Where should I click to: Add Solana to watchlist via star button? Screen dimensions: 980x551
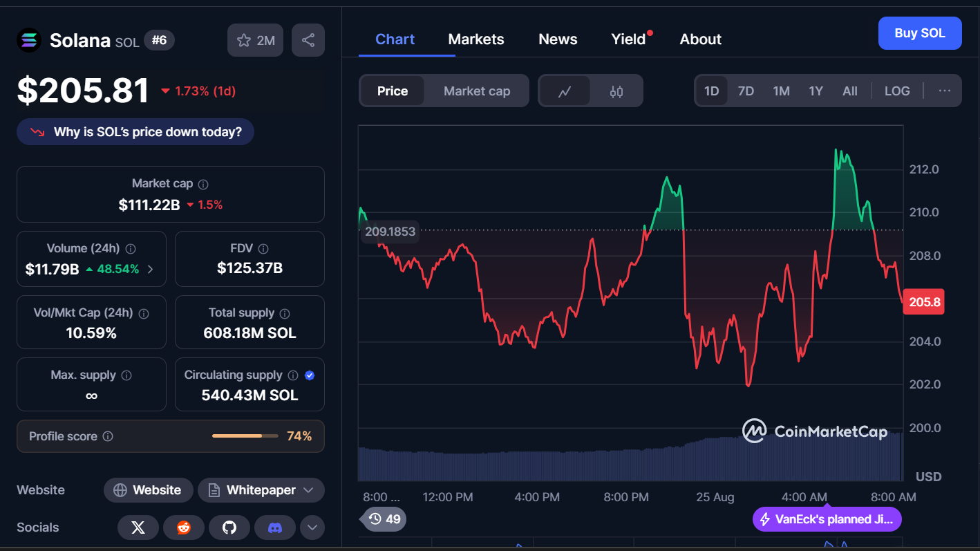[x=255, y=40]
